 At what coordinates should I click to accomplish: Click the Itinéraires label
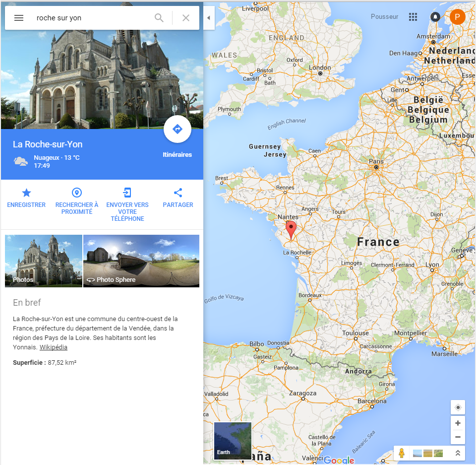point(178,155)
